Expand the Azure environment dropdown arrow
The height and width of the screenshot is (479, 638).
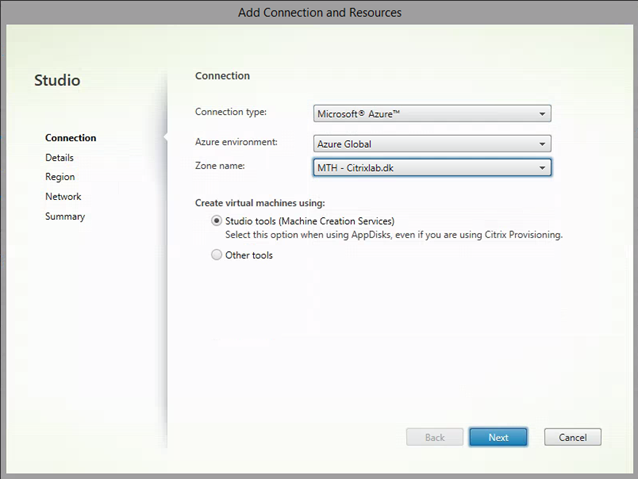pyautogui.click(x=542, y=144)
